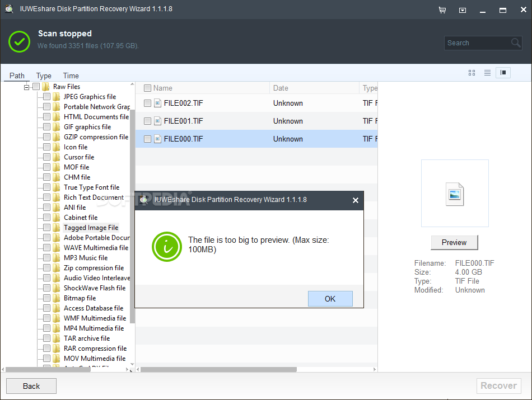This screenshot has height=400, width=532.
Task: Click the image file preview thumbnail
Action: tap(455, 194)
